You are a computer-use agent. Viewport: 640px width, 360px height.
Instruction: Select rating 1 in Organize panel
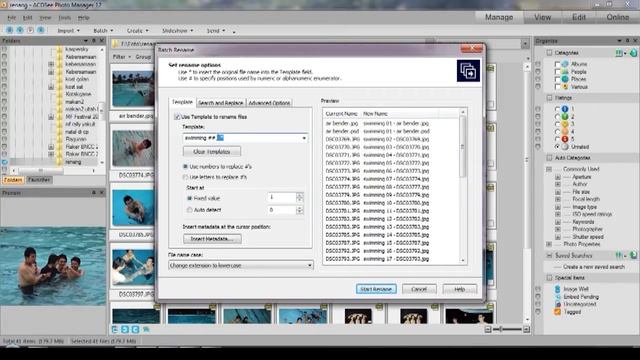pyautogui.click(x=558, y=109)
